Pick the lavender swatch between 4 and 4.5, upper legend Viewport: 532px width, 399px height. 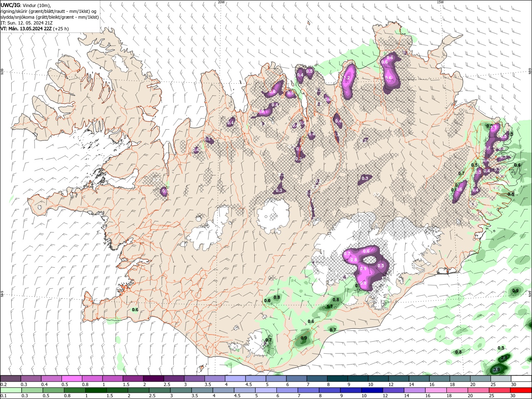[x=234, y=379]
